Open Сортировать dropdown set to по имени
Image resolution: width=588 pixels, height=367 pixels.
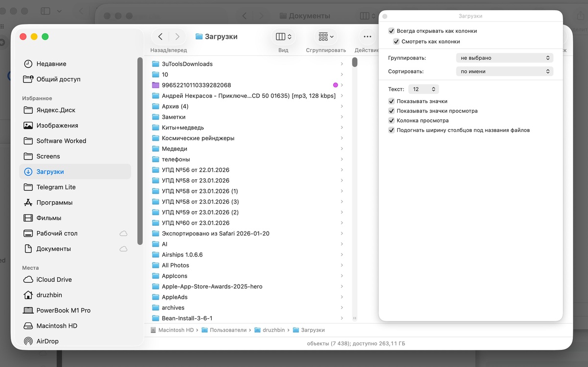click(x=504, y=71)
